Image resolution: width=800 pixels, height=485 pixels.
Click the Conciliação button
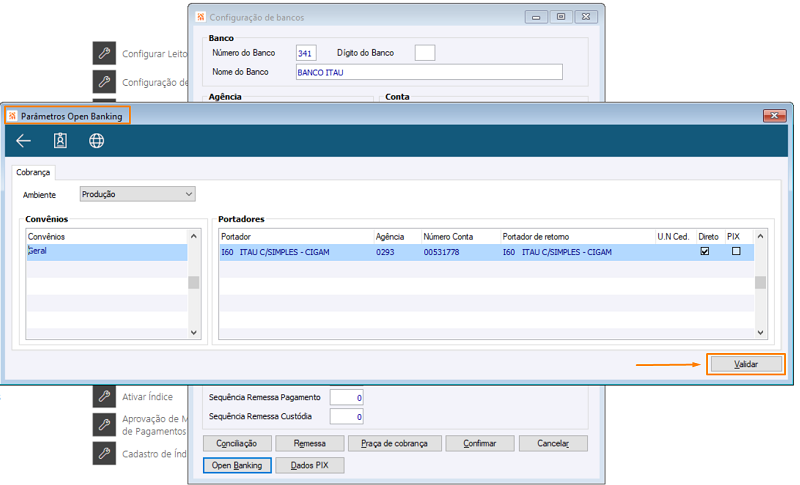pyautogui.click(x=236, y=443)
